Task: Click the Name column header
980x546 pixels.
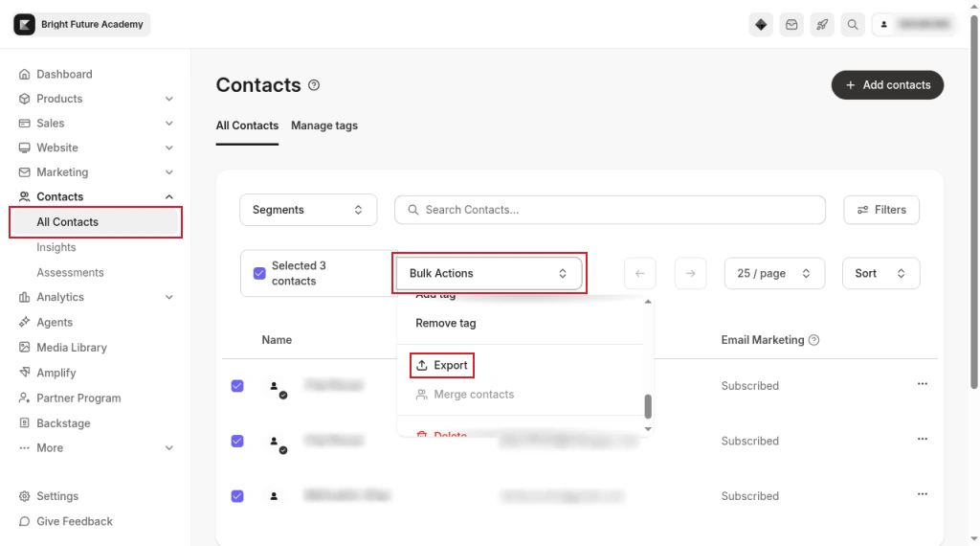Action: click(x=277, y=340)
